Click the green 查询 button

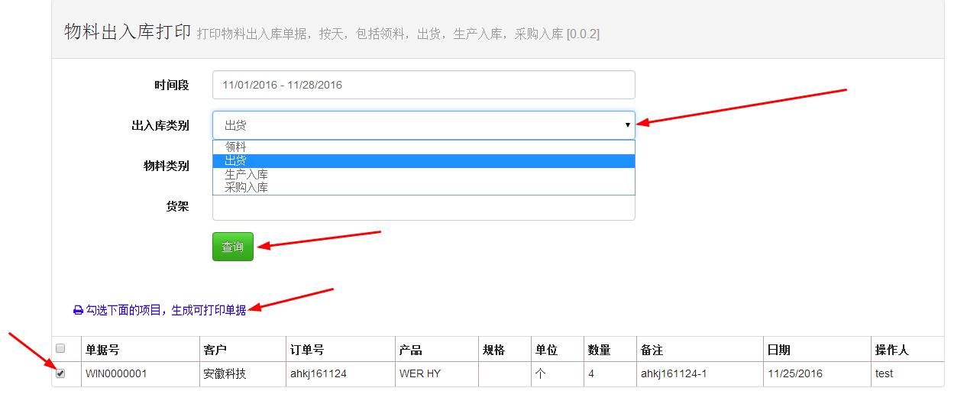232,247
